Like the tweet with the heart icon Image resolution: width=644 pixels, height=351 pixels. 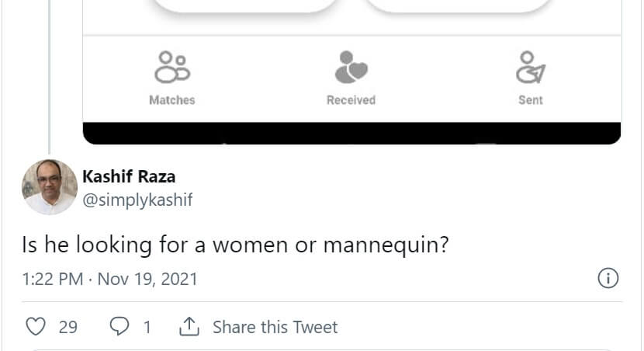pyautogui.click(x=36, y=327)
